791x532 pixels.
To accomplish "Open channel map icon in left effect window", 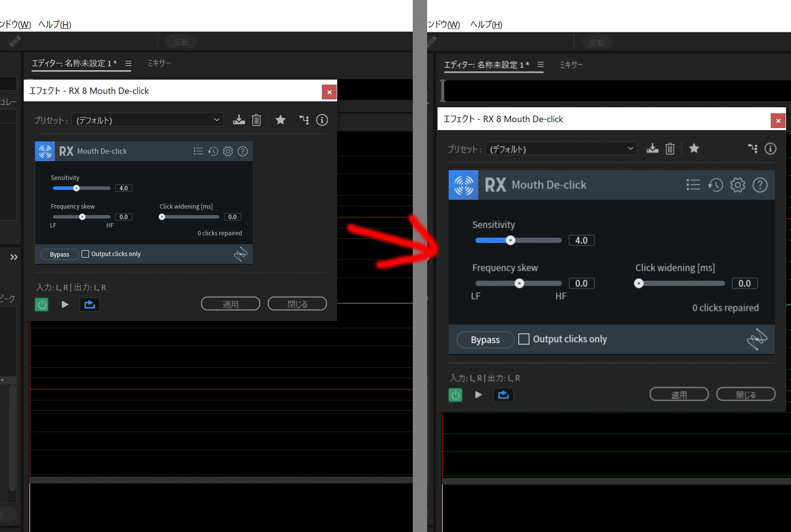I will coord(304,120).
